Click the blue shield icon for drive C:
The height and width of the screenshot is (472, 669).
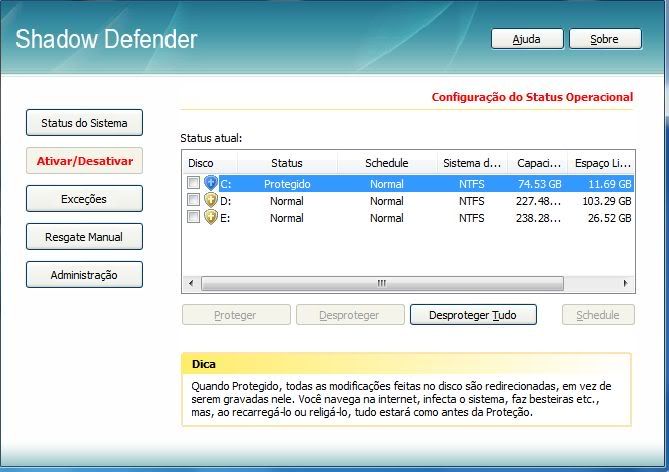211,183
